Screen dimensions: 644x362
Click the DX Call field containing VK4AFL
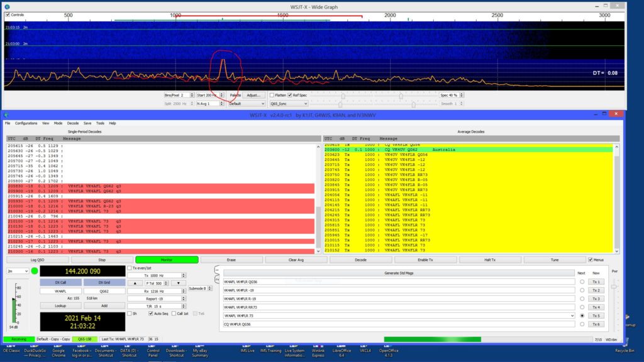(60, 291)
